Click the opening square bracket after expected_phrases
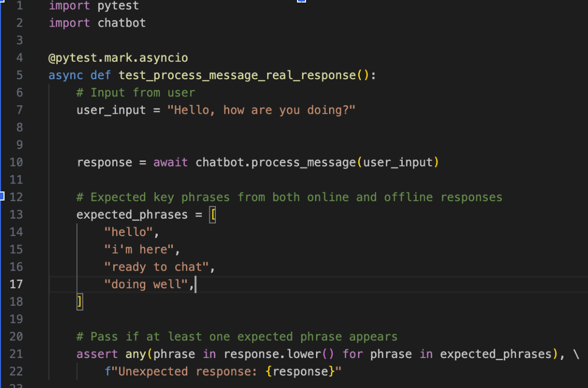The height and width of the screenshot is (388, 588). (212, 215)
